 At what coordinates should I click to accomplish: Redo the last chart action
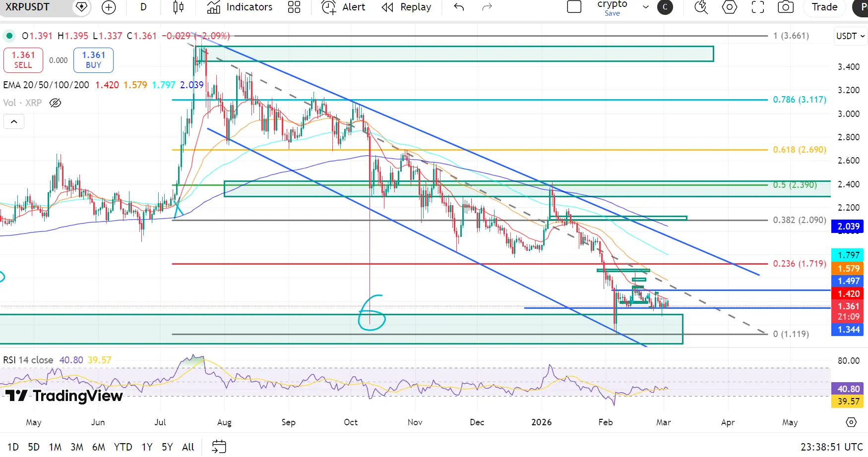pos(487,7)
